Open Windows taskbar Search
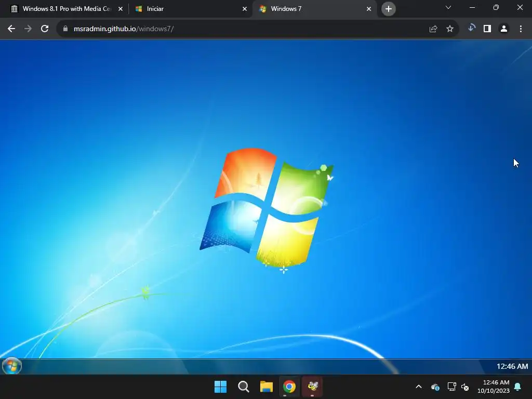 coord(244,387)
